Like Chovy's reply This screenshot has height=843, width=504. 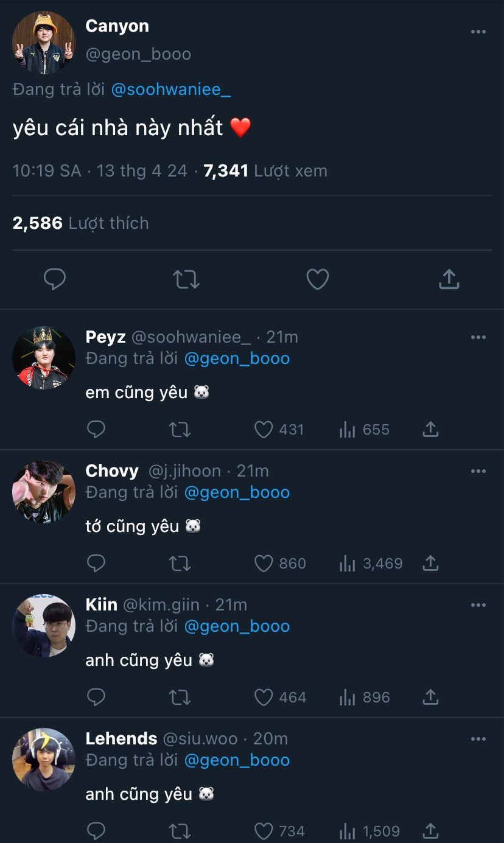(264, 564)
